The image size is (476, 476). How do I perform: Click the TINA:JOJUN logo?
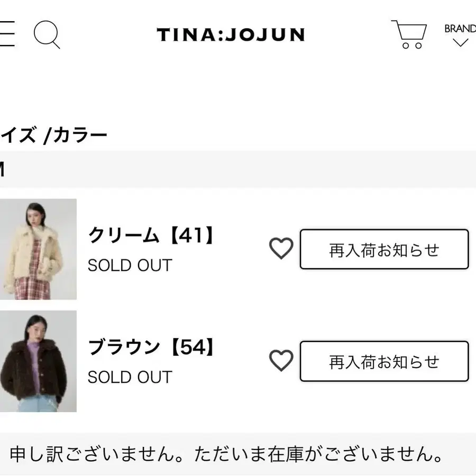point(231,35)
